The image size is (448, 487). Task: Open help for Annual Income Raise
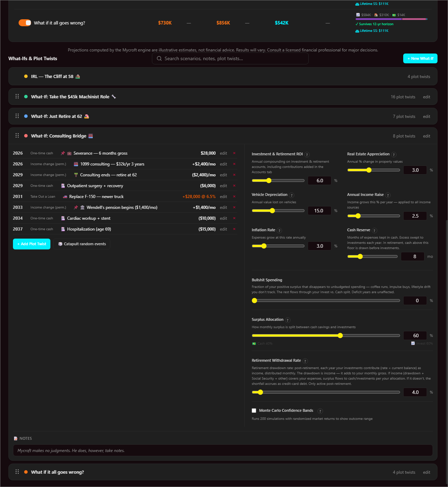388,195
